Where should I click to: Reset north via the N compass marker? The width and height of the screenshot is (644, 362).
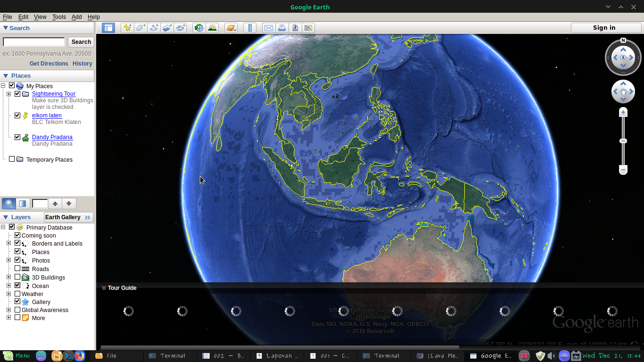tap(623, 41)
